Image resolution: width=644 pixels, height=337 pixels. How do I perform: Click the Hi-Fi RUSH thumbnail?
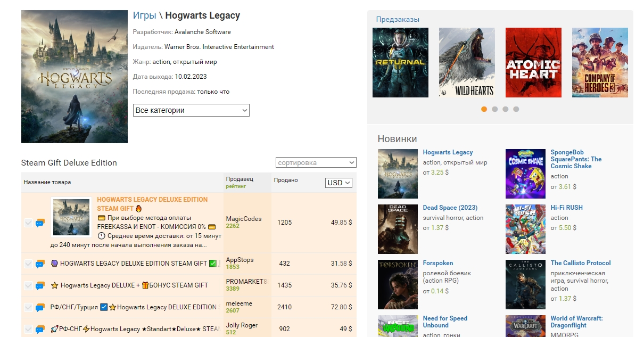coord(525,229)
